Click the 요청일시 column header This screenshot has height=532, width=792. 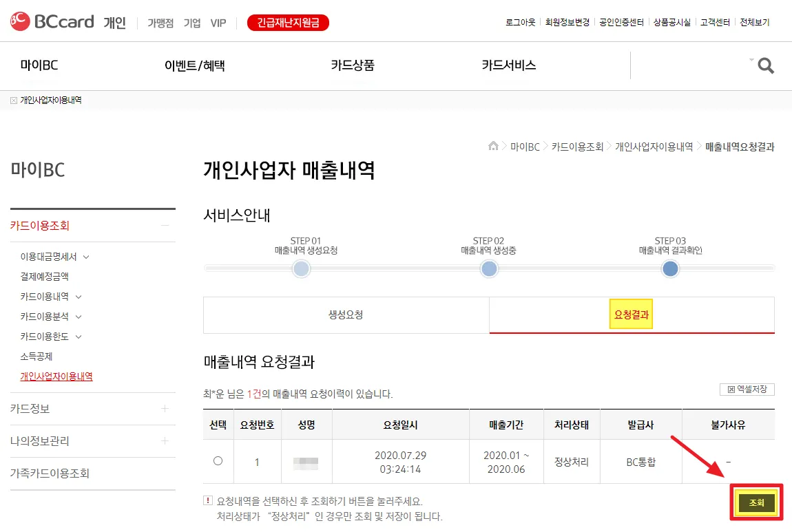401,425
